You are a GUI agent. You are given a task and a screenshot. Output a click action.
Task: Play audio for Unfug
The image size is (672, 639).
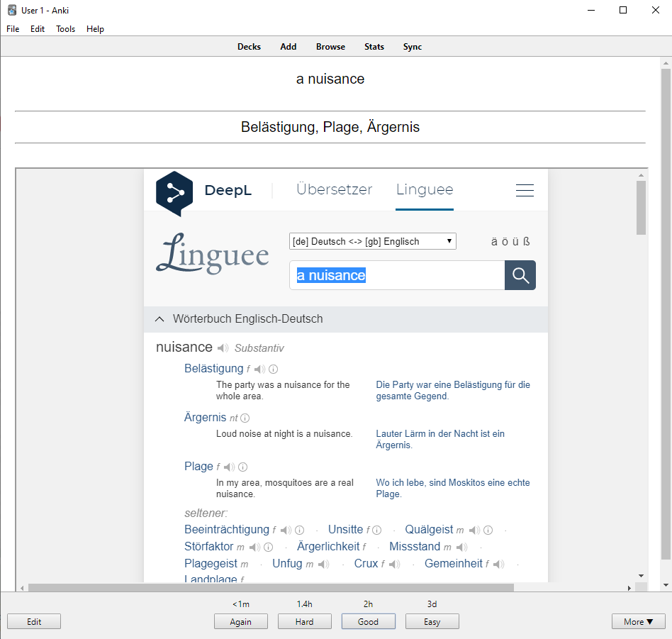pyautogui.click(x=323, y=564)
